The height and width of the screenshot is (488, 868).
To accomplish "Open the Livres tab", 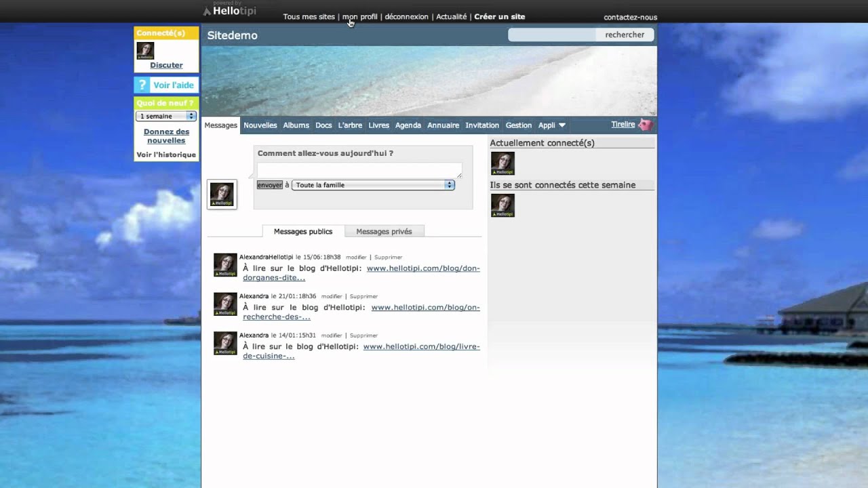I will point(379,125).
